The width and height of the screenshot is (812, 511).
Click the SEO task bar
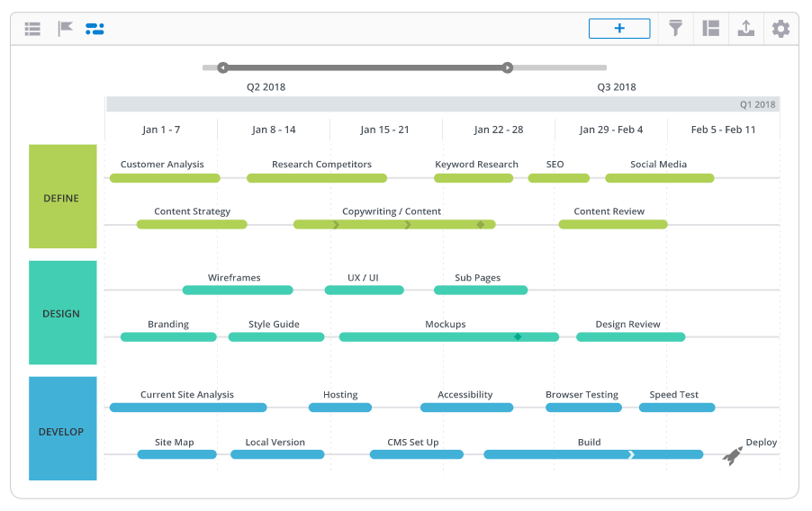559,178
